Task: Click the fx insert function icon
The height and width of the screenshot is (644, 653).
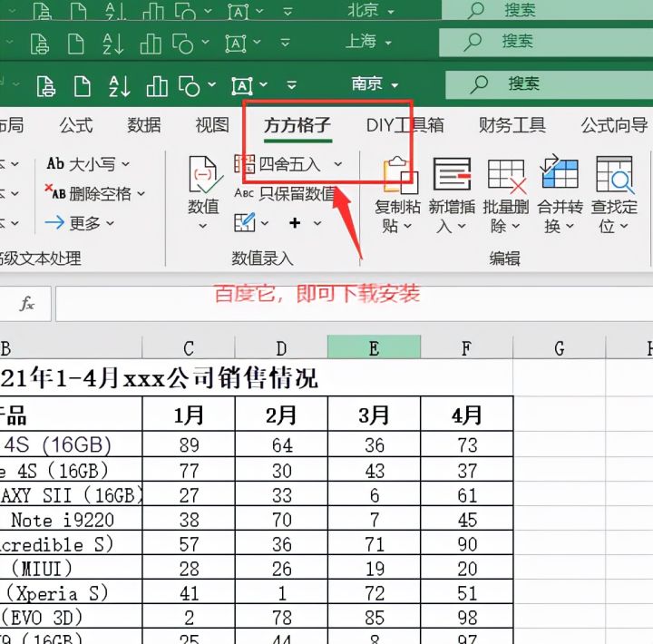Action: point(27,304)
